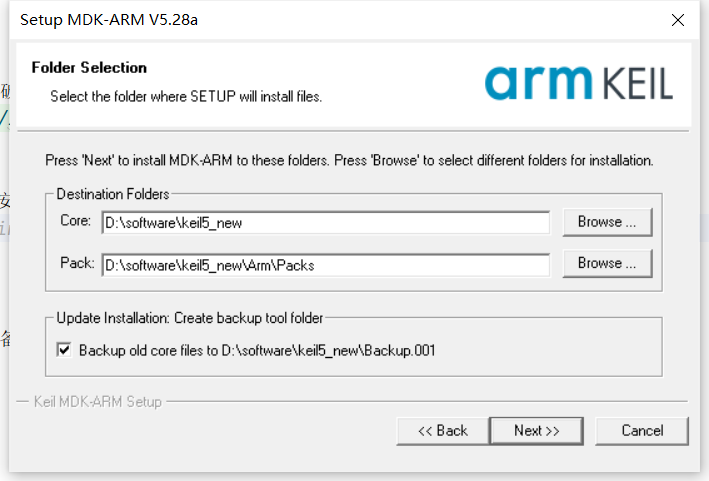Screen dimensions: 709x481
Task: Click the Update Installation group title
Action: [190, 318]
